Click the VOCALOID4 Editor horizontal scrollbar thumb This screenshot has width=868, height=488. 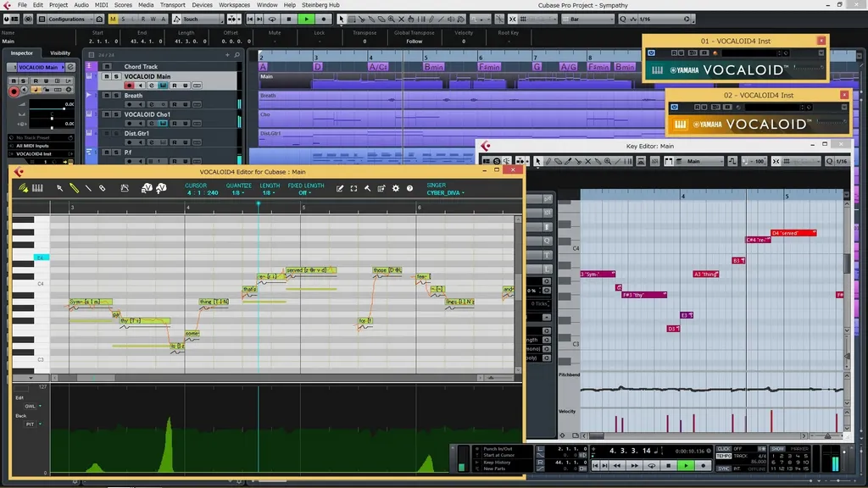click(x=96, y=378)
